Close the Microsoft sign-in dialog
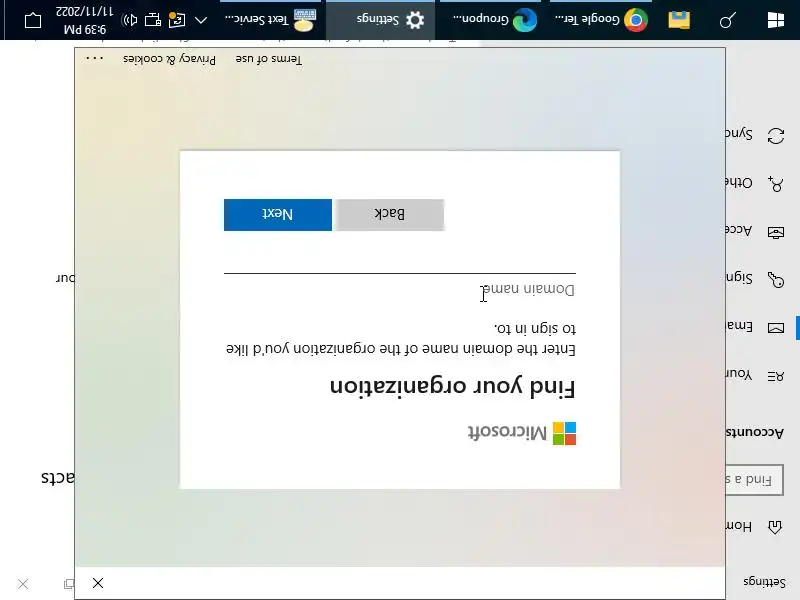This screenshot has width=800, height=600. [x=98, y=583]
